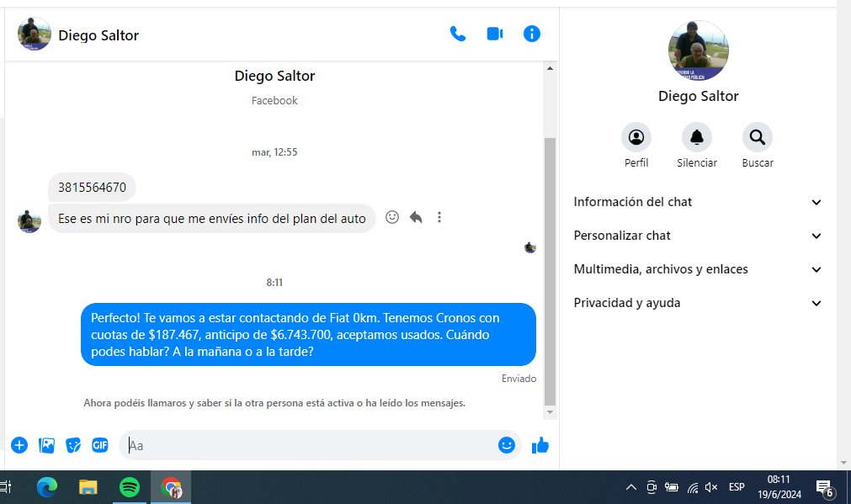Toggle the conversation information panel icon

(x=531, y=34)
